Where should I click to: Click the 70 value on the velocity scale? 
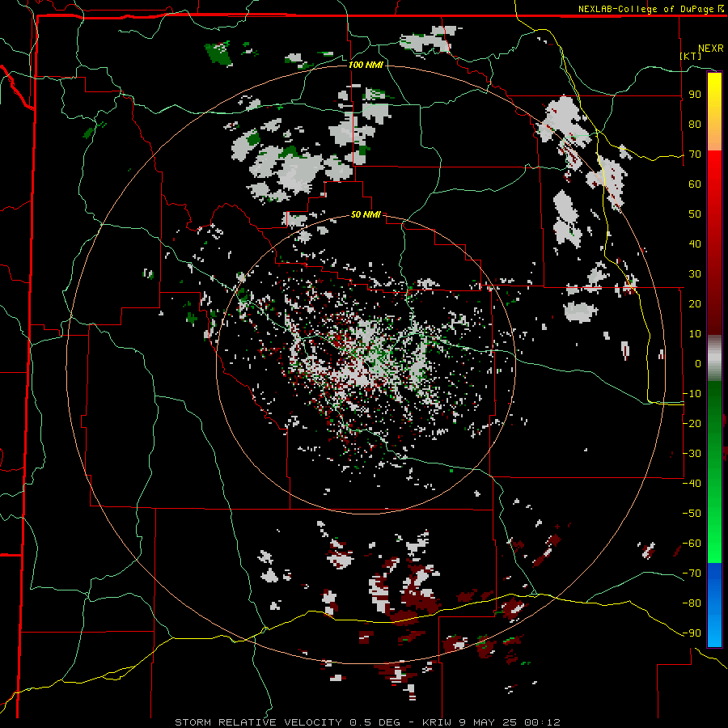point(695,154)
